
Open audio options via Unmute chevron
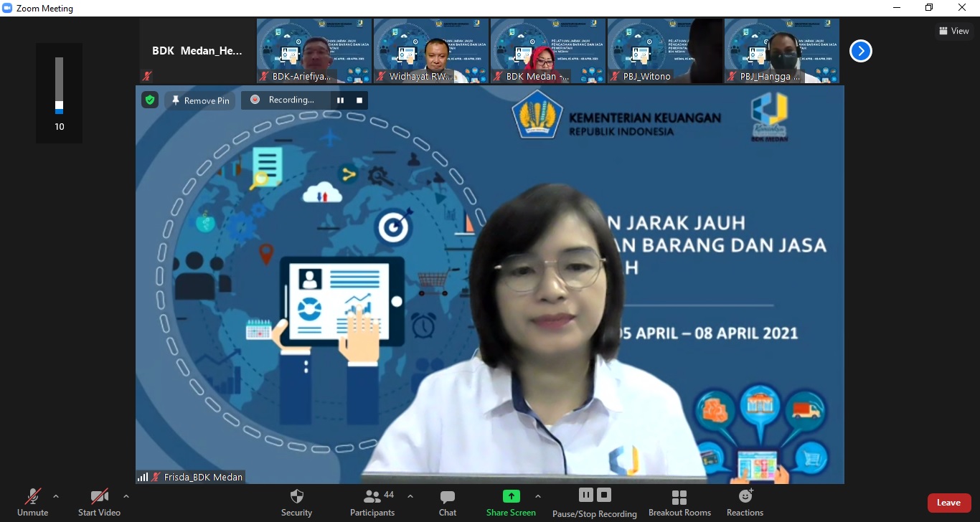(x=55, y=495)
